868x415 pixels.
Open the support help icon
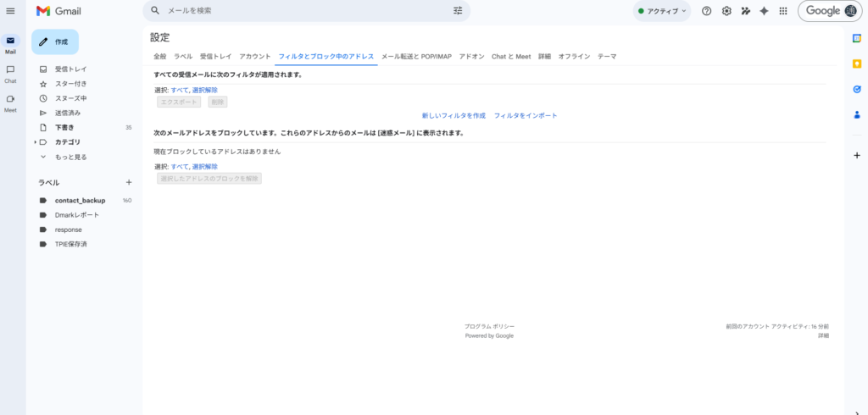[x=706, y=11]
